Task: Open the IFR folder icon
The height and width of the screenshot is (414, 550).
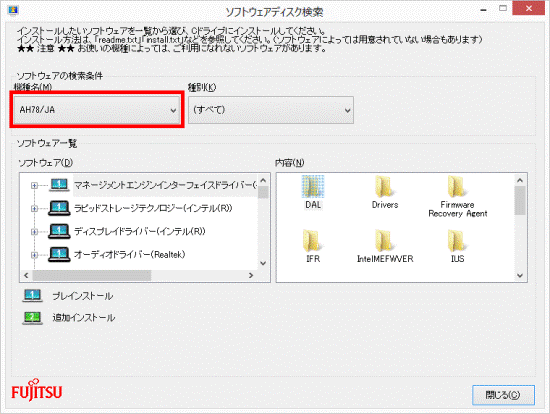Action: pyautogui.click(x=313, y=241)
